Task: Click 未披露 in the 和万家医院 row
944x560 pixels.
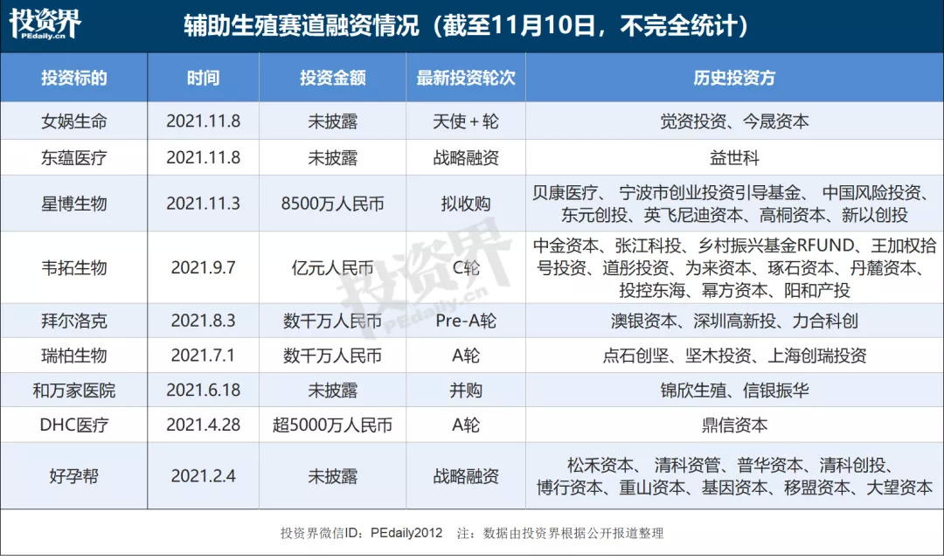Action: pos(333,391)
